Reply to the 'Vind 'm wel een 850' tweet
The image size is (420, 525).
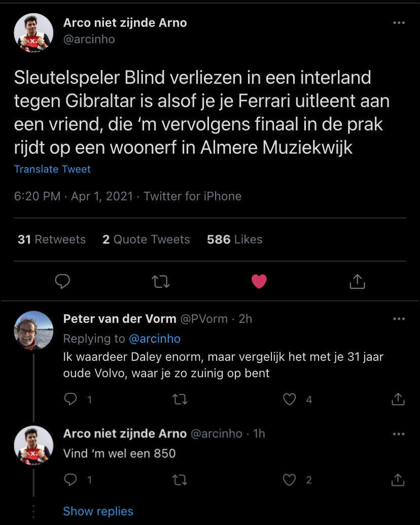71,480
